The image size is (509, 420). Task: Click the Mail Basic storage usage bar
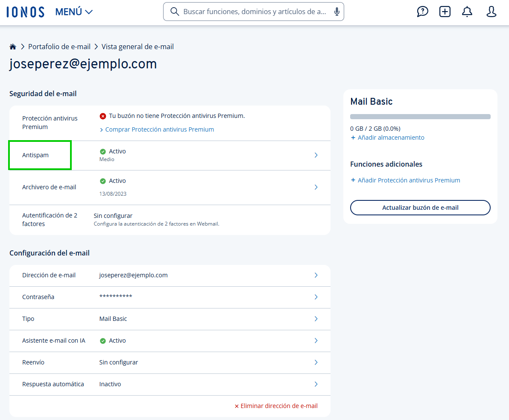click(420, 117)
